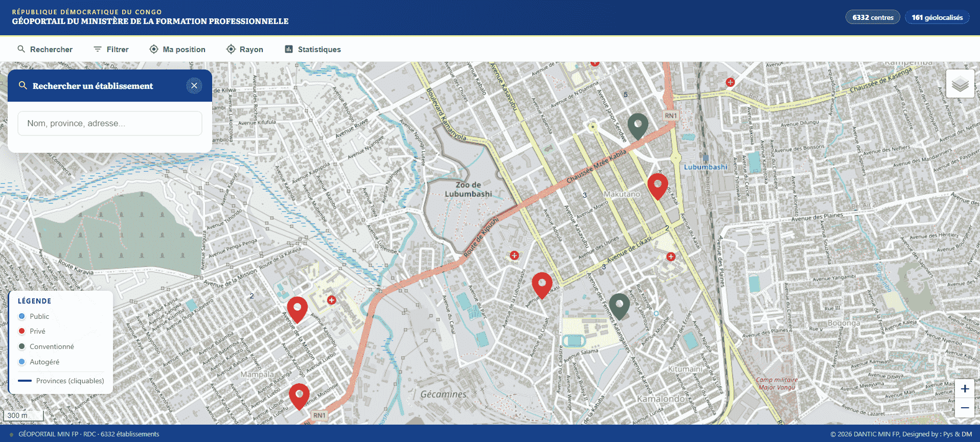The width and height of the screenshot is (980, 442).
Task: Select the grey marker by Avenue des Femmes Katangaises
Action: coord(620,306)
